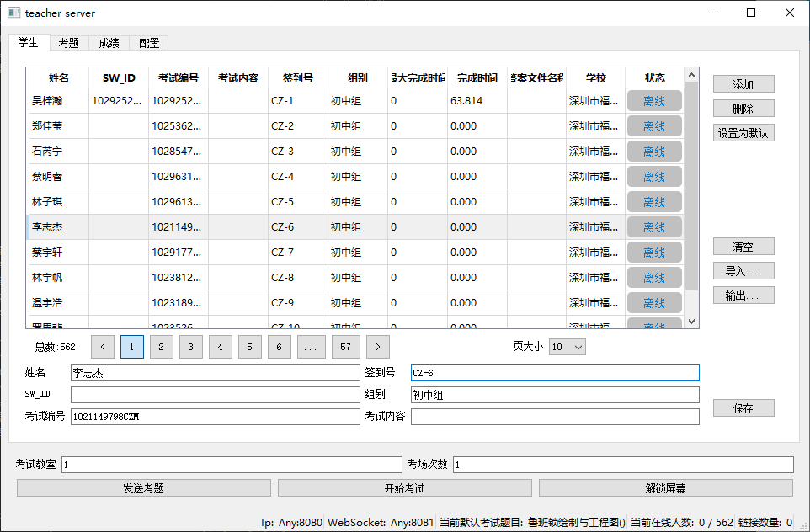Open the 配置 tab
The width and height of the screenshot is (810, 532).
(x=149, y=43)
